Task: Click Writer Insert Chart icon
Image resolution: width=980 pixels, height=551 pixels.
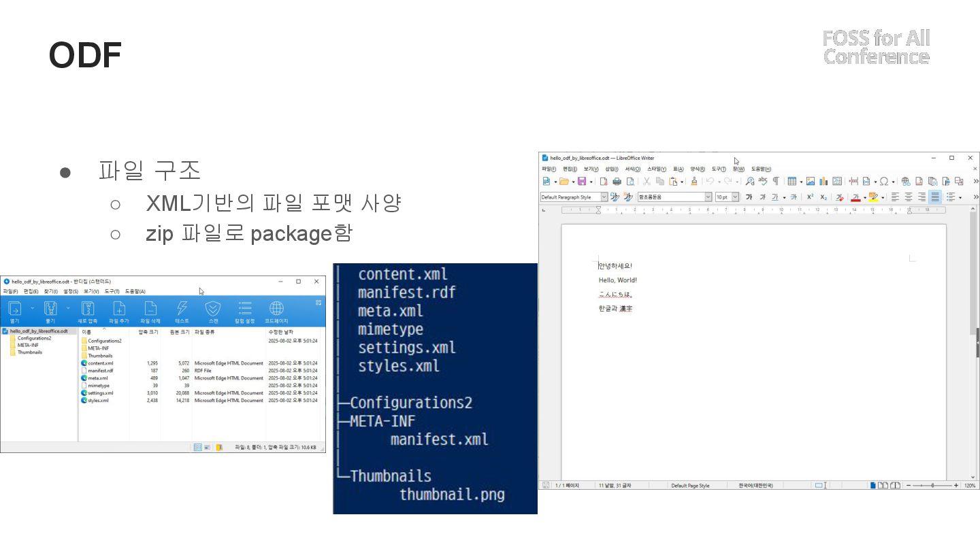Action: coord(823,182)
